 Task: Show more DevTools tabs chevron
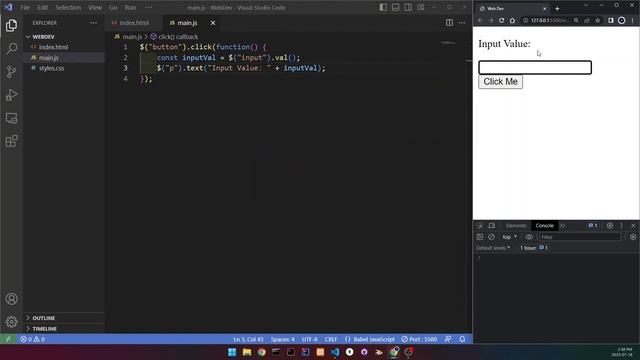[x=562, y=226]
